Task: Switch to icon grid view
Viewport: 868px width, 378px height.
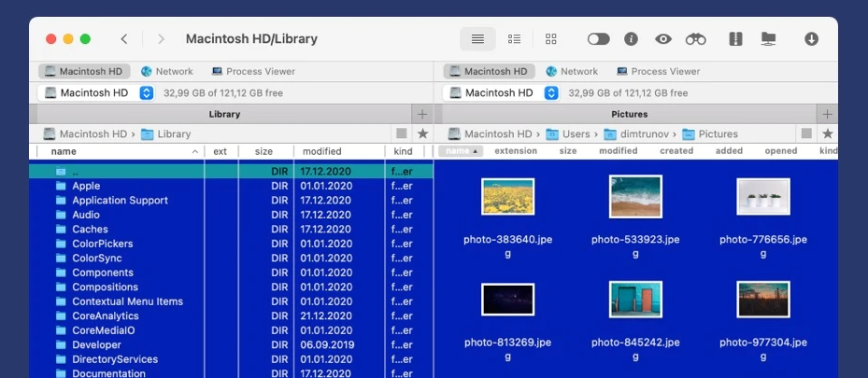Action: [550, 39]
